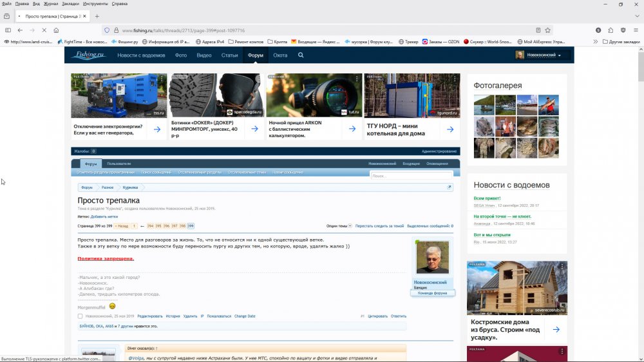The height and width of the screenshot is (362, 644).
Task: Go to page 398 of the thread
Action: 182,226
